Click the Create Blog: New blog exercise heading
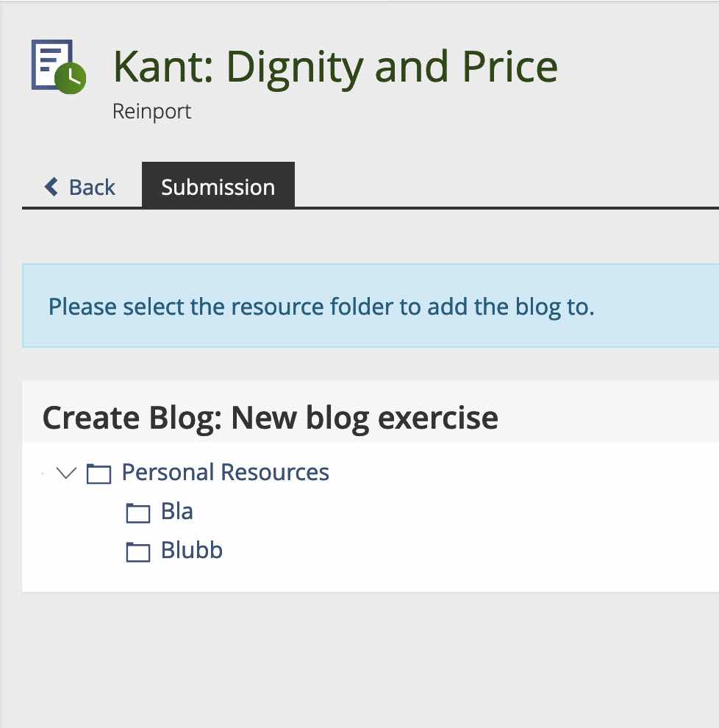 [x=270, y=418]
